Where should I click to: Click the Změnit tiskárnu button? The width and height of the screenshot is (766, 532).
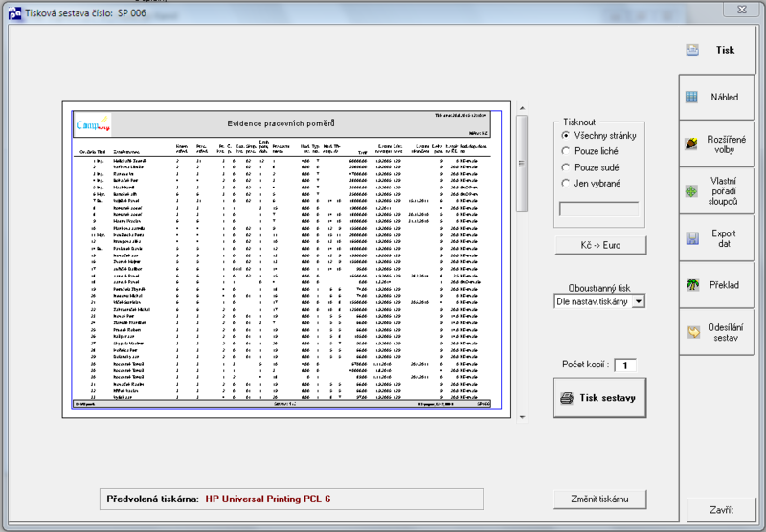600,499
